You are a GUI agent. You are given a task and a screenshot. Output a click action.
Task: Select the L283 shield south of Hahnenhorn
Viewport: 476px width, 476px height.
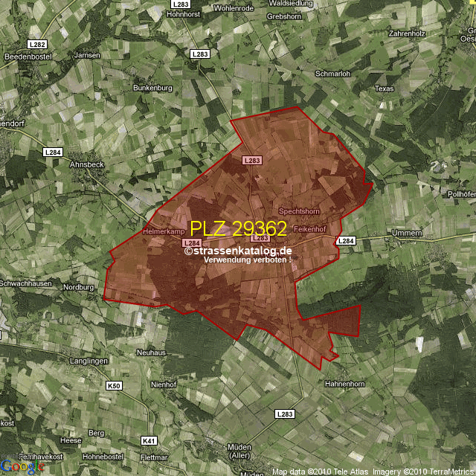(284, 414)
